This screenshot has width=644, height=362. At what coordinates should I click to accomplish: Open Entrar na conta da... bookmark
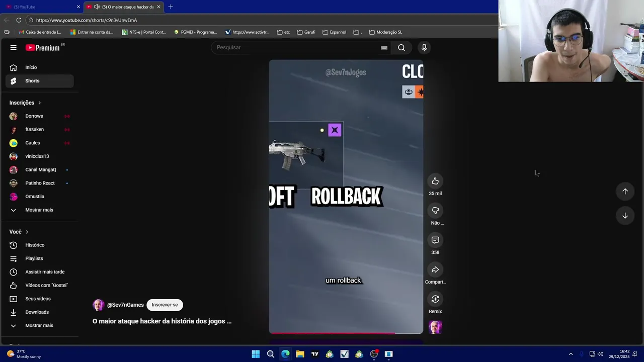(x=92, y=32)
